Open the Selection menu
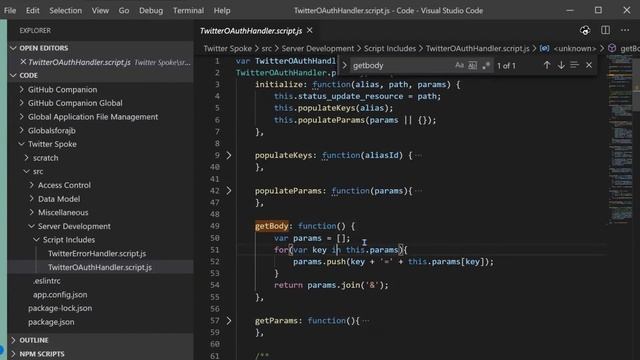 click(x=65, y=11)
